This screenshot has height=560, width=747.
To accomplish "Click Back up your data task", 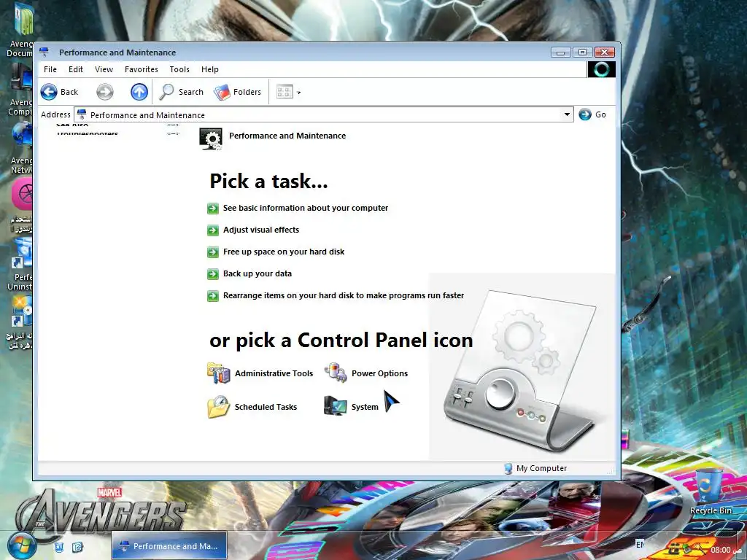I will [258, 273].
